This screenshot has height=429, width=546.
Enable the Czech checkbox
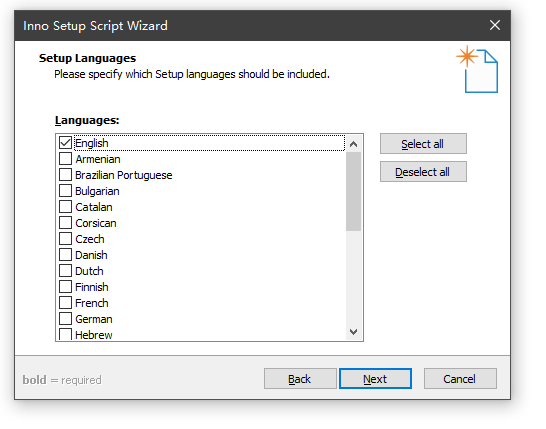[65, 239]
